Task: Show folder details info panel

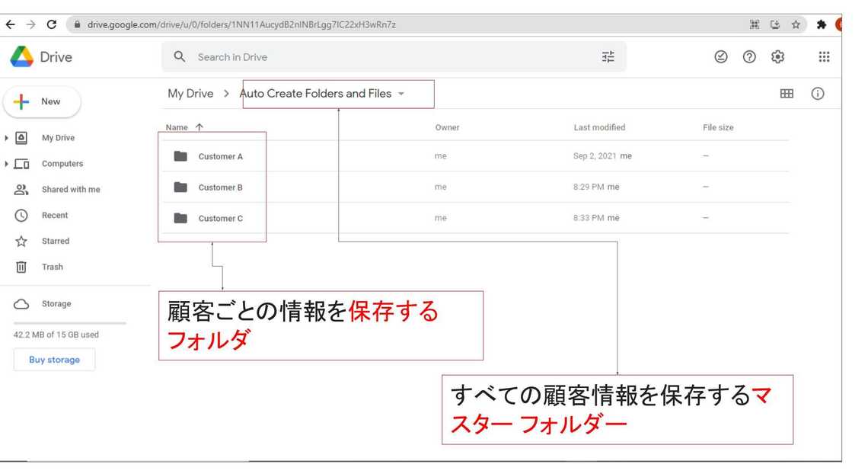Action: pos(818,94)
